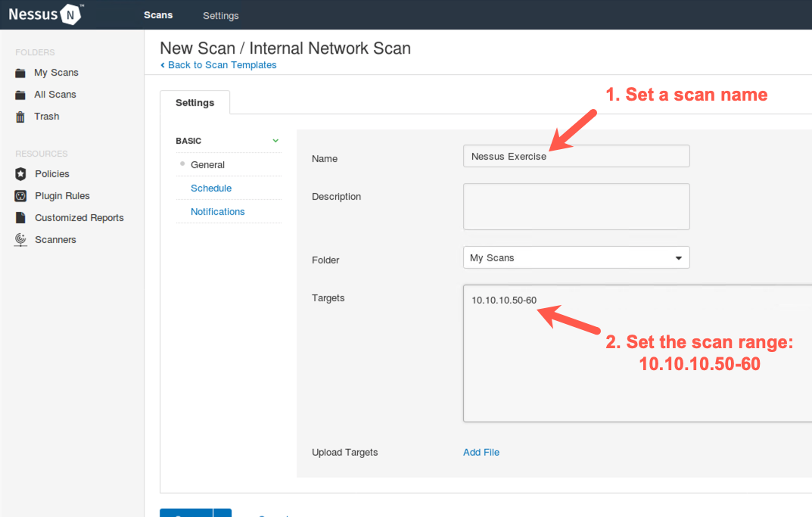The image size is (812, 517).
Task: Click the My Scans folder icon
Action: (x=20, y=73)
